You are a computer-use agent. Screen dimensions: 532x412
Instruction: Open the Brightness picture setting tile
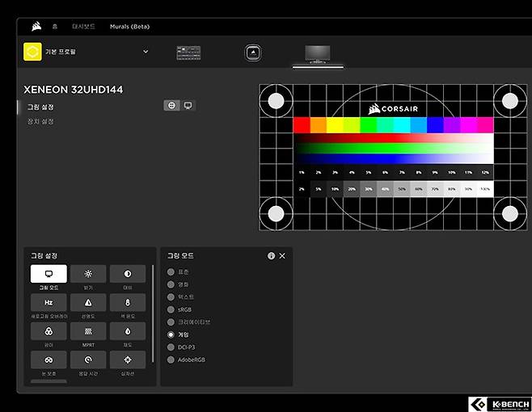pyautogui.click(x=88, y=275)
